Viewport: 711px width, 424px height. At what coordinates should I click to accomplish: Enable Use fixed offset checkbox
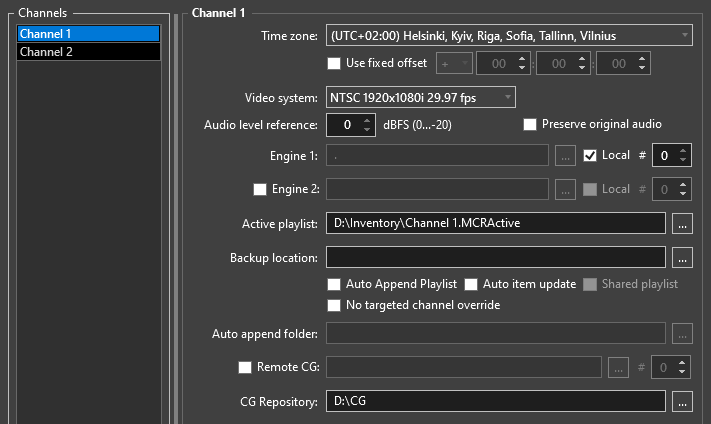pyautogui.click(x=334, y=63)
